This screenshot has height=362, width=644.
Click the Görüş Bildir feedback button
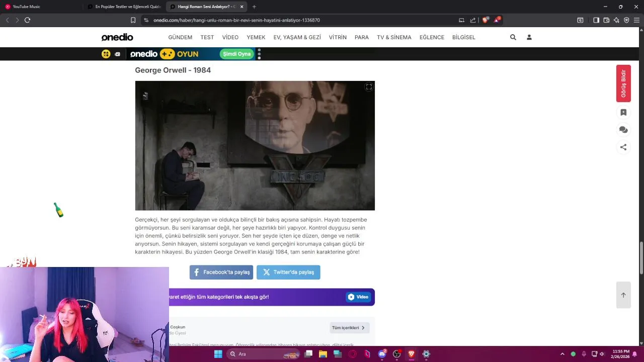[623, 83]
